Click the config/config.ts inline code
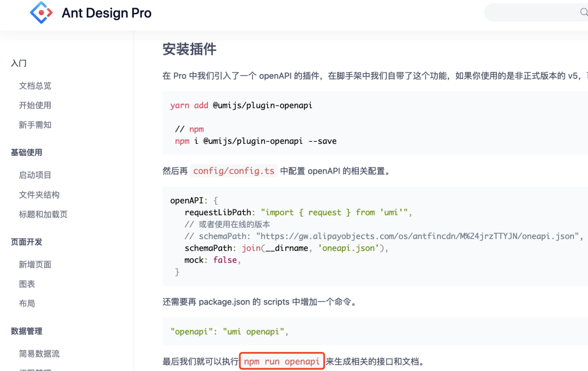This screenshot has width=588, height=371. [x=234, y=171]
